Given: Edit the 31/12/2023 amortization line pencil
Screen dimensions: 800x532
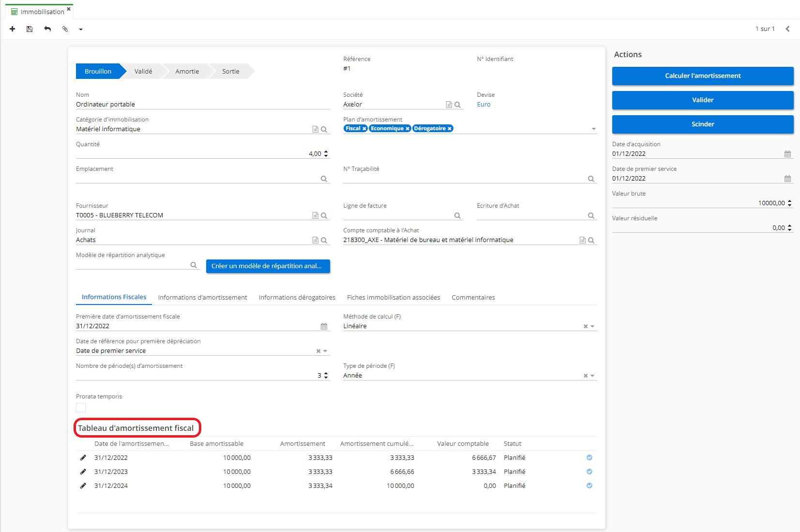Looking at the screenshot, I should (x=83, y=471).
